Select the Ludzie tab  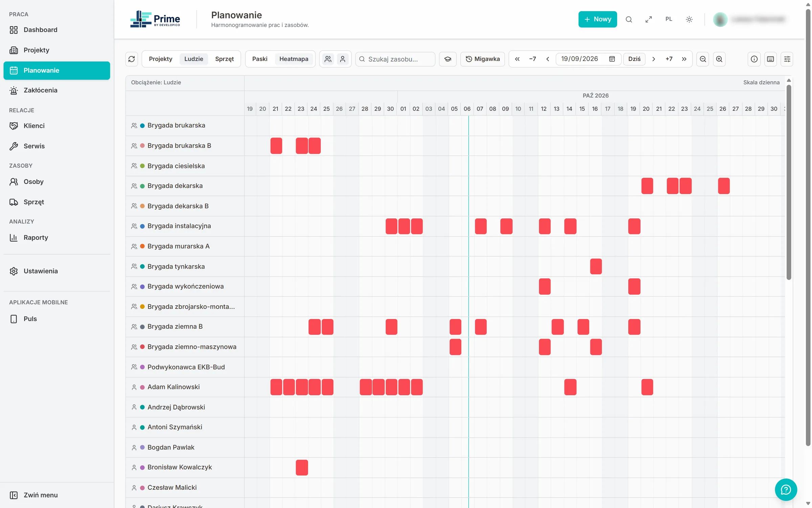[x=194, y=59]
